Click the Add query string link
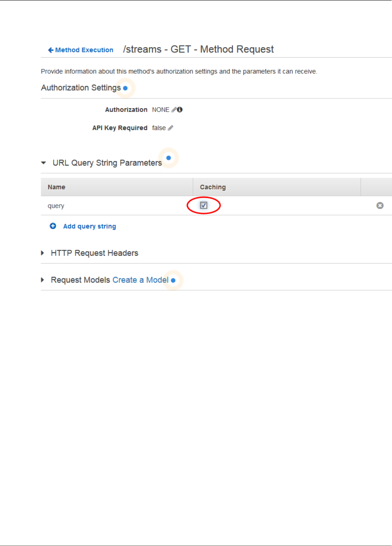 89,226
